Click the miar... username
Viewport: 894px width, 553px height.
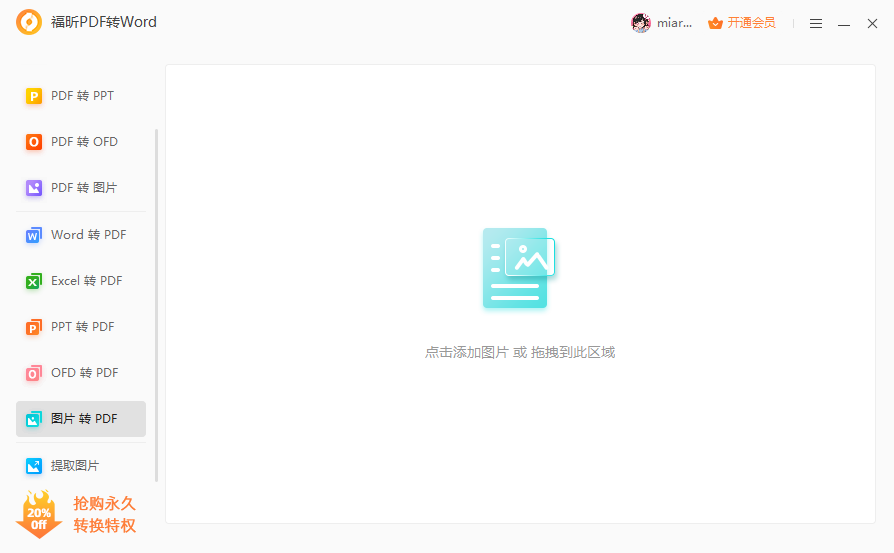point(674,23)
